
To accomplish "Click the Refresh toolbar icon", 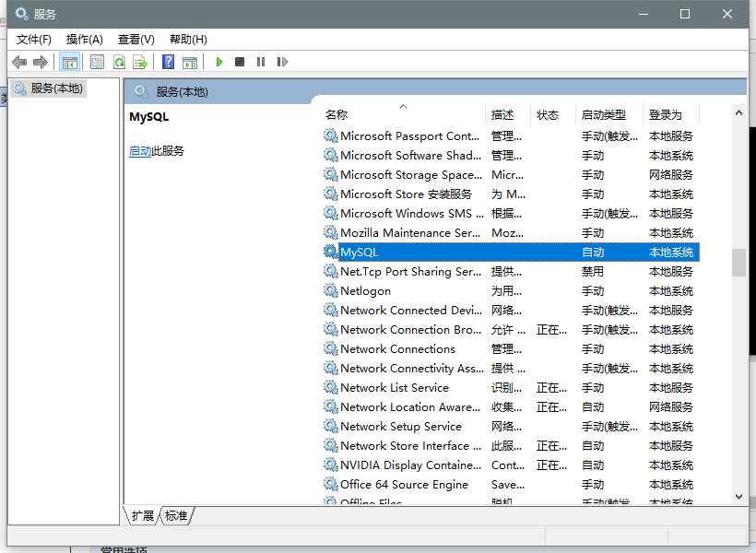I will [x=119, y=62].
